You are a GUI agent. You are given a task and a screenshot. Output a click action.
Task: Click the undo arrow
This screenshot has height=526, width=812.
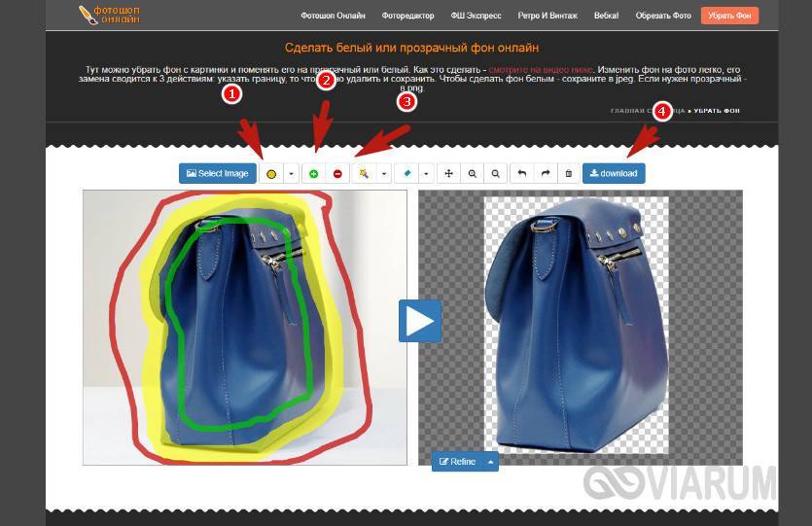(x=522, y=174)
